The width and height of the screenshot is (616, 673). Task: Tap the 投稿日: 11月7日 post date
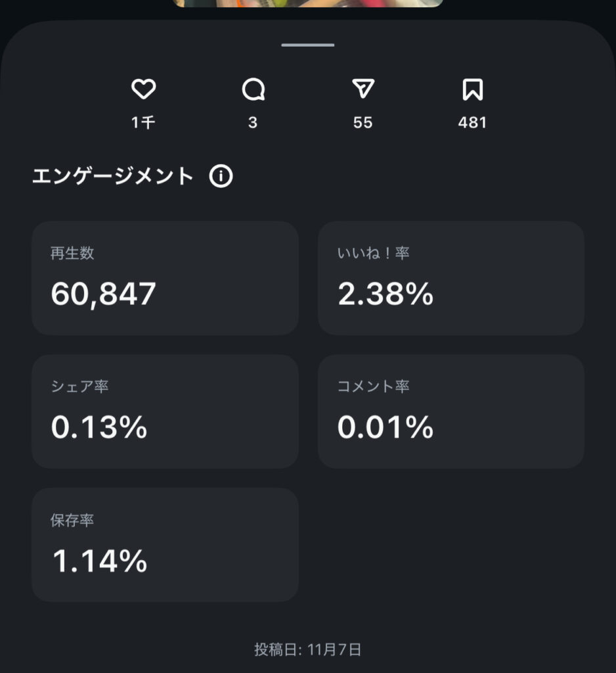point(308,650)
